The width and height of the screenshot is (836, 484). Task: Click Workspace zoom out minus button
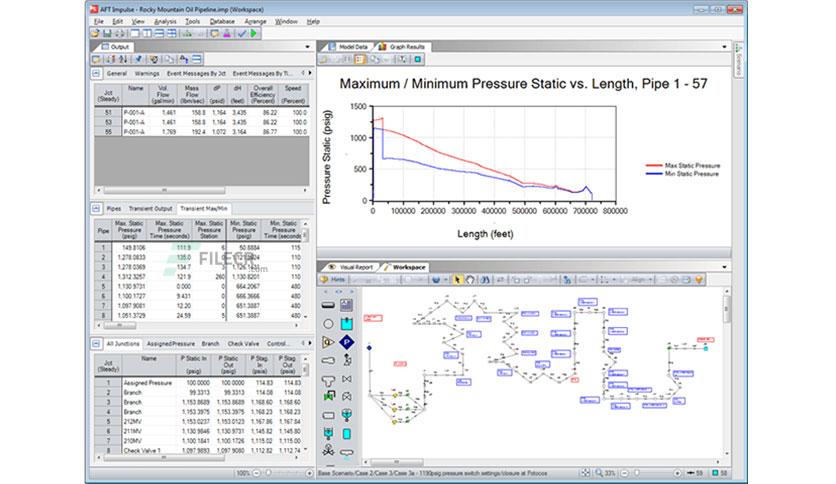tap(624, 473)
